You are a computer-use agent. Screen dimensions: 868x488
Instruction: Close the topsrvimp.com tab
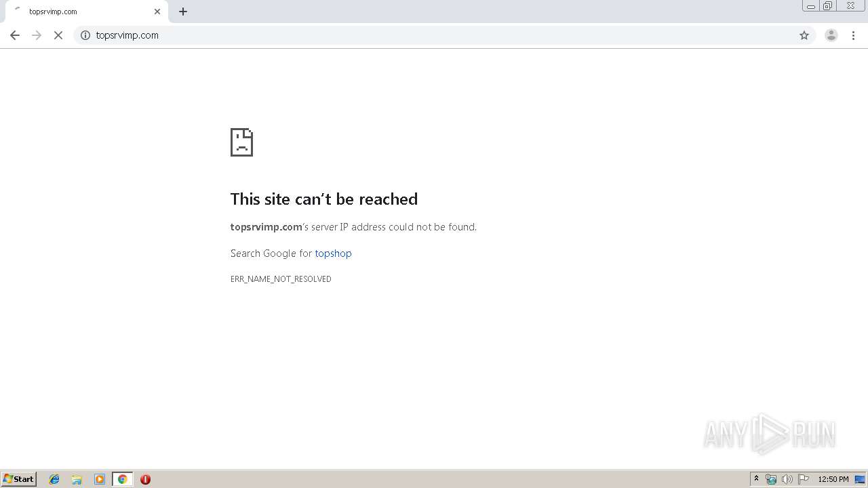157,12
